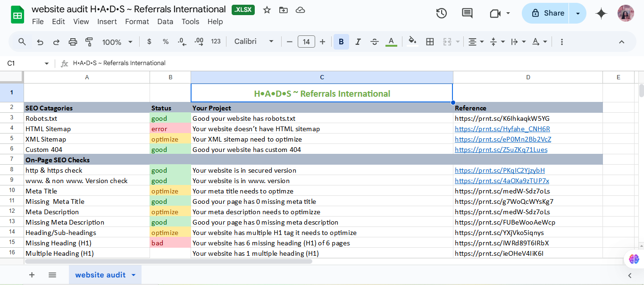Toggle bold formatting in the toolbar
Image resolution: width=644 pixels, height=285 pixels.
tap(341, 42)
